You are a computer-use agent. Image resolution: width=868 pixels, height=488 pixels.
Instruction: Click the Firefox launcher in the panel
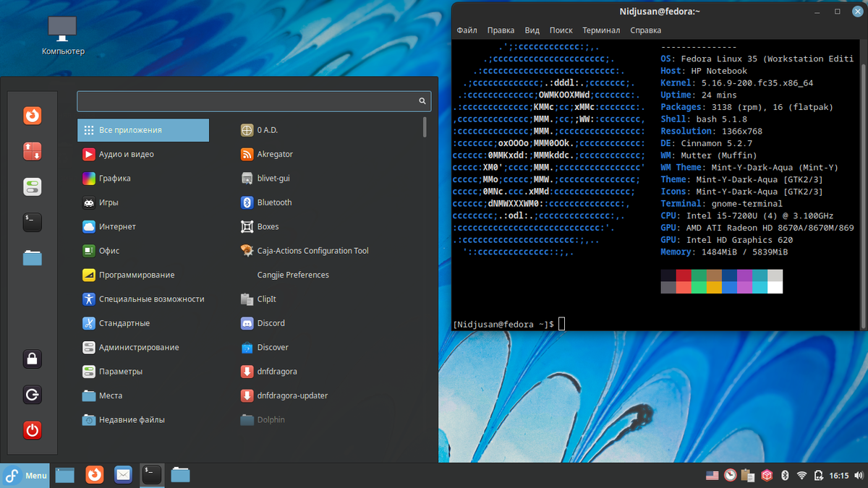click(95, 475)
